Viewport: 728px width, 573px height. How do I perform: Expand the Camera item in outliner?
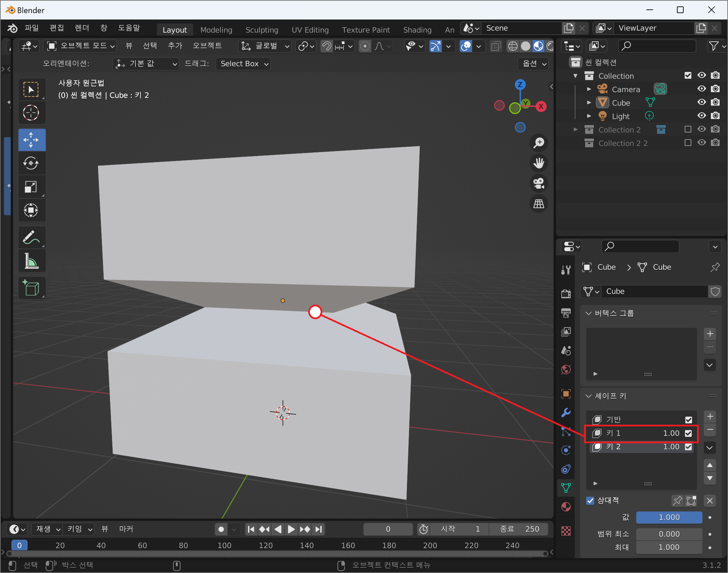point(589,89)
